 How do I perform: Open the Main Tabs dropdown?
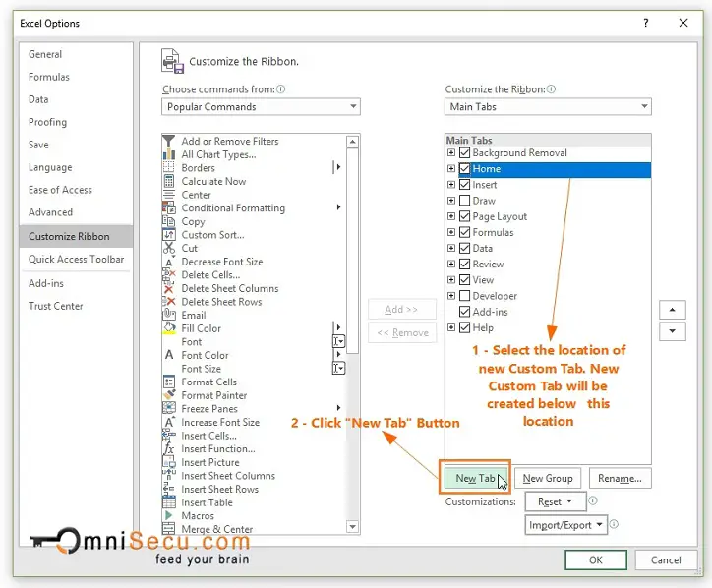tap(548, 107)
